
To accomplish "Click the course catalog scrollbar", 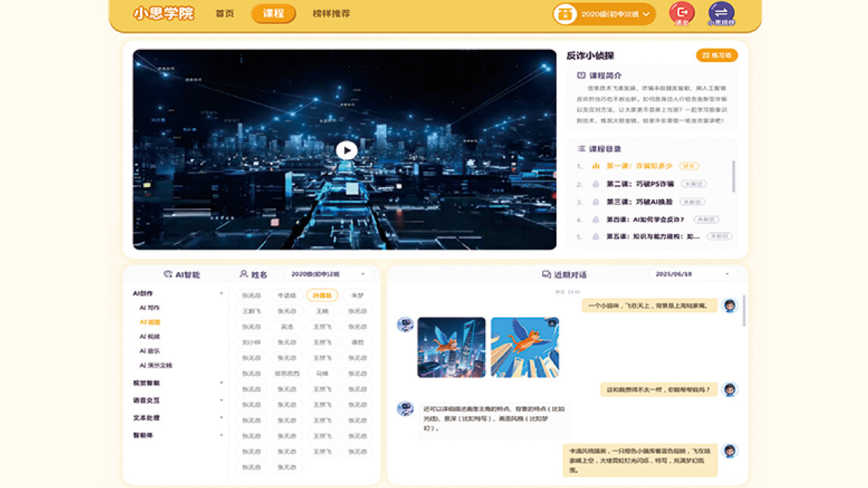I will [734, 177].
